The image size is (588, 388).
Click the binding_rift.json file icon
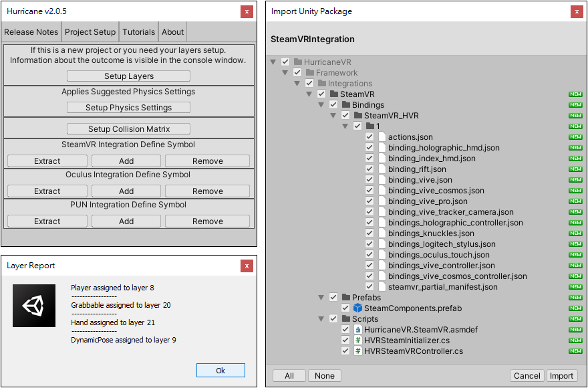point(382,169)
